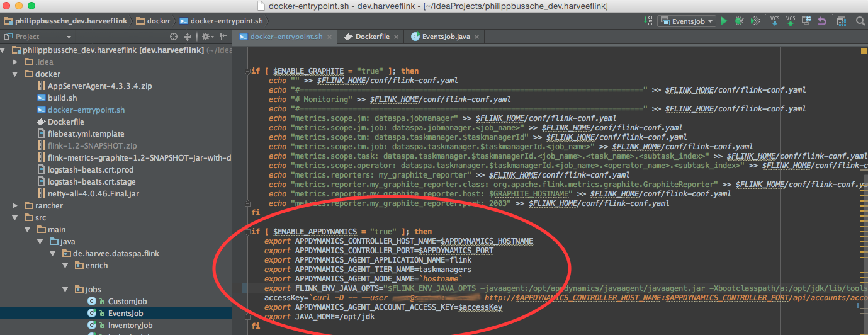868x335 pixels.
Task: Close the EventsJob.java editor tab
Action: [x=477, y=37]
